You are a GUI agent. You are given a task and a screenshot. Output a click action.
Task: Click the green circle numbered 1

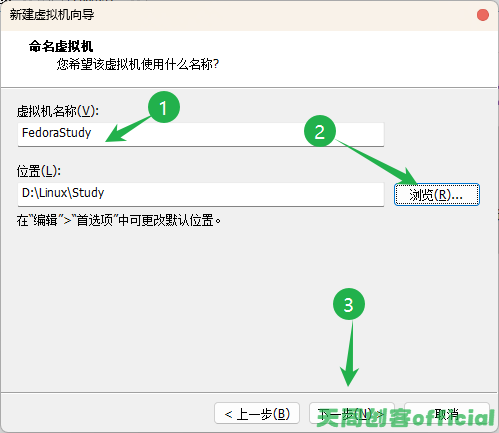(164, 107)
